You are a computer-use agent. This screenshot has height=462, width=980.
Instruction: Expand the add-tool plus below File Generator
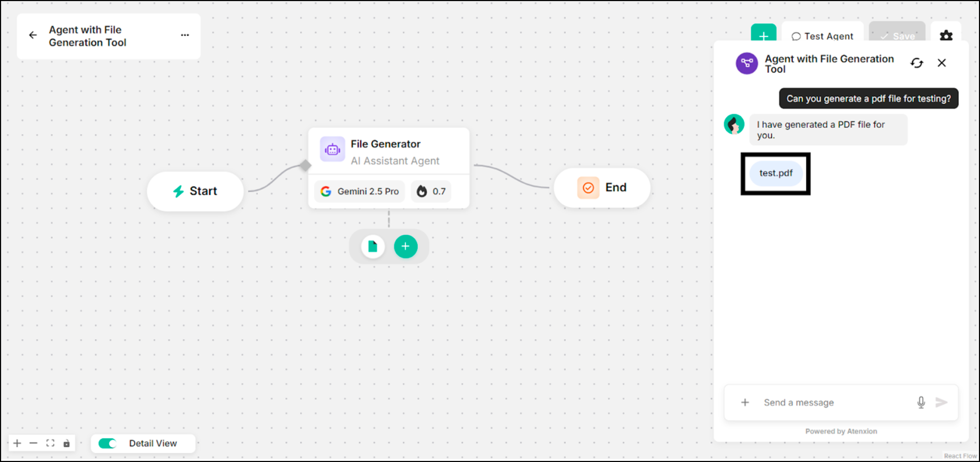click(x=405, y=246)
